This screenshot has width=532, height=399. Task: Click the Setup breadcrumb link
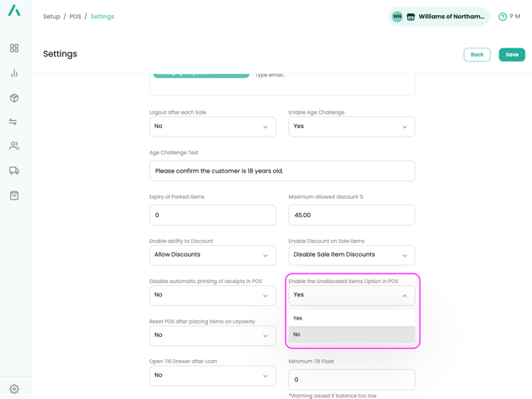coord(52,17)
